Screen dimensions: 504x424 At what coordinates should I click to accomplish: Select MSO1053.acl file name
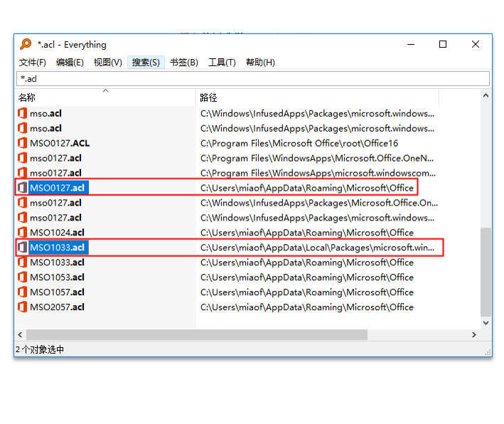(57, 277)
